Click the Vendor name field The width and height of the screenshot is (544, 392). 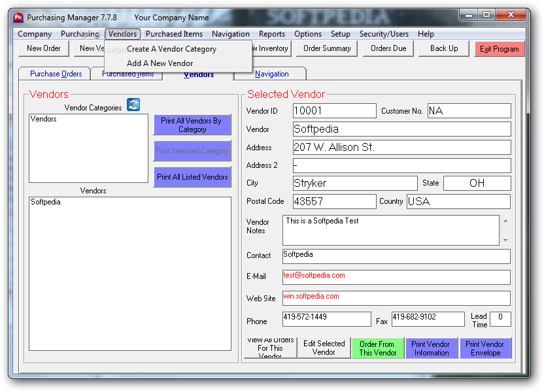click(x=401, y=129)
